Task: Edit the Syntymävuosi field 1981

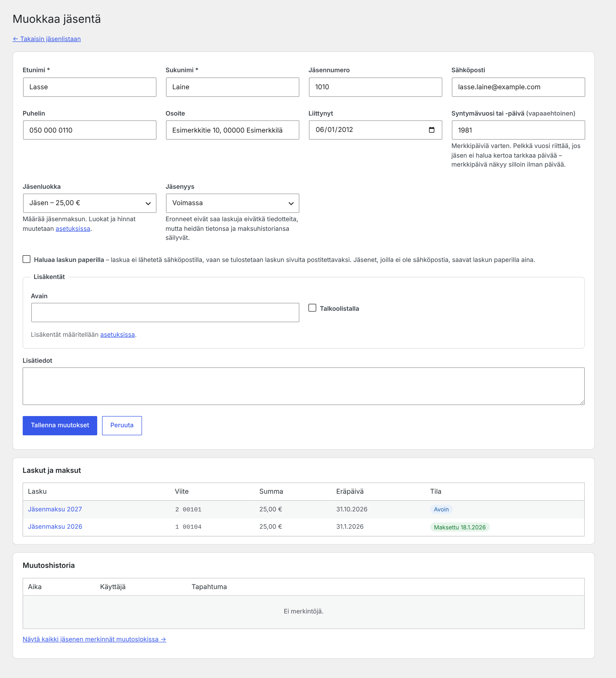Action: (518, 130)
